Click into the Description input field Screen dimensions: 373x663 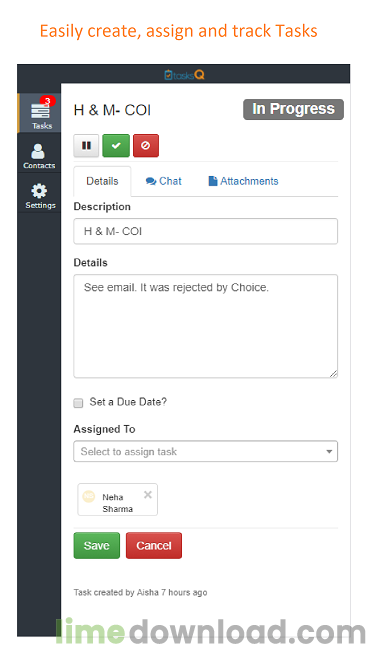pyautogui.click(x=206, y=231)
